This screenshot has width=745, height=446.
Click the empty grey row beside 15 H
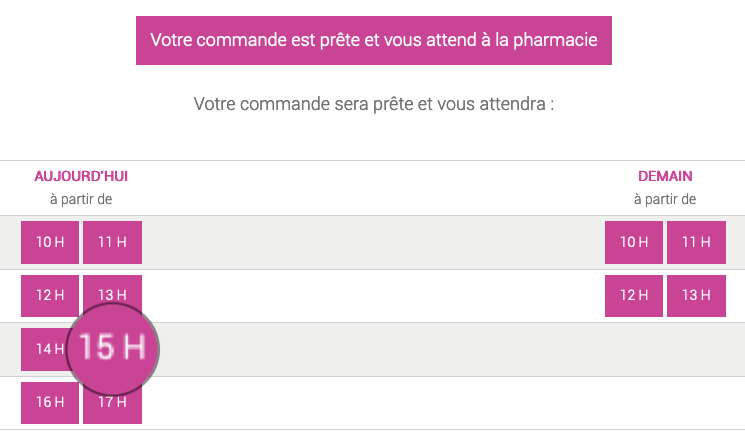(451, 350)
